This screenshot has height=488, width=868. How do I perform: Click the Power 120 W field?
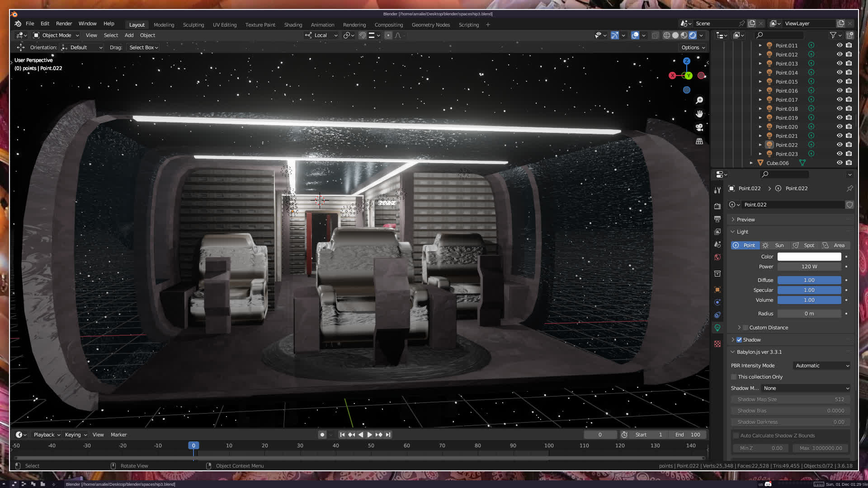[809, 267]
